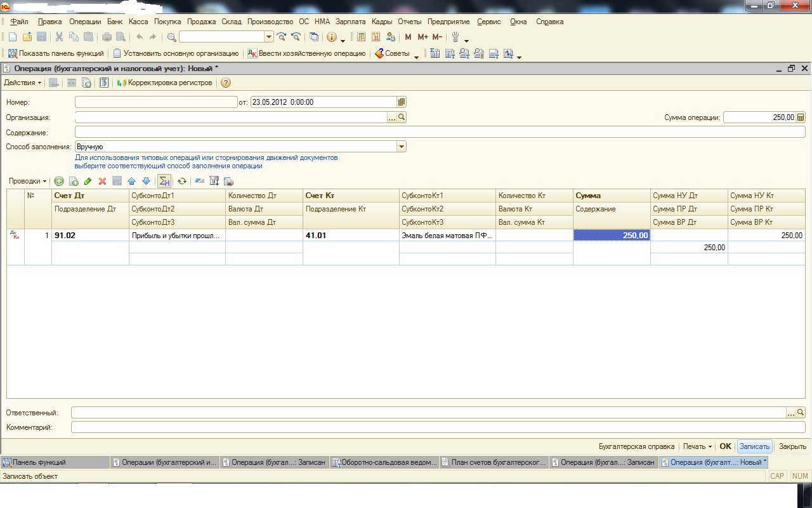This screenshot has height=508, width=812.
Task: Add a new posting row with green plus
Action: (x=59, y=181)
